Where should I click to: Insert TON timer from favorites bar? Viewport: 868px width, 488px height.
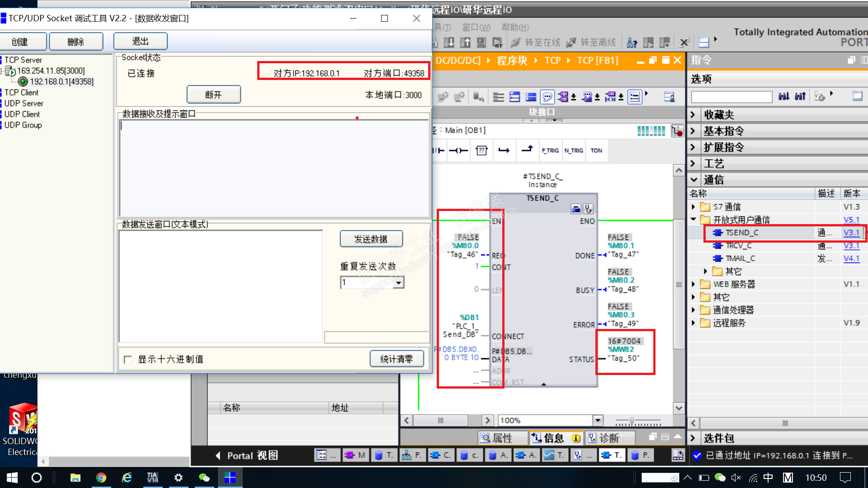[x=596, y=150]
